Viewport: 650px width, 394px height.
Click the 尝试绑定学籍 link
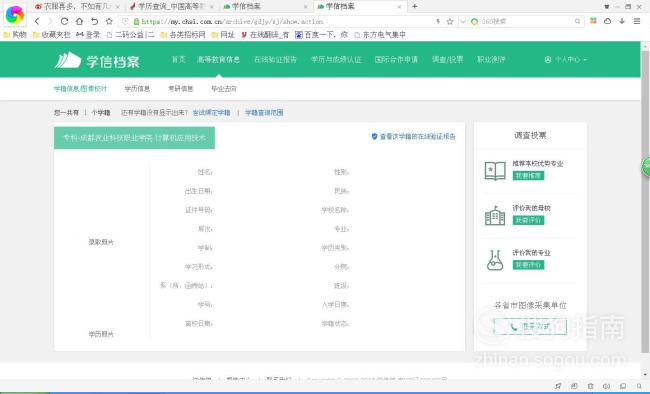click(x=211, y=112)
